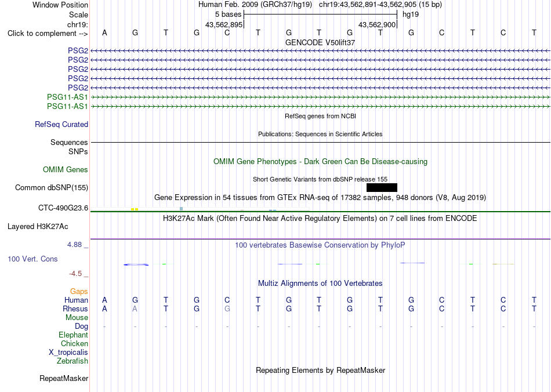Click the yellow bars in GTEx expression graph
Screen dimensions: 551x392
pyautogui.click(x=135, y=209)
